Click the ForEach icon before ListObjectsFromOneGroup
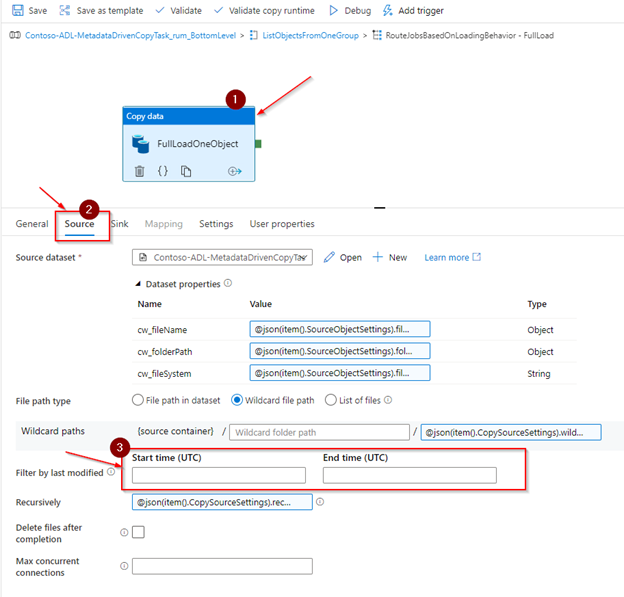Screen dimensions: 624x597 pyautogui.click(x=254, y=35)
